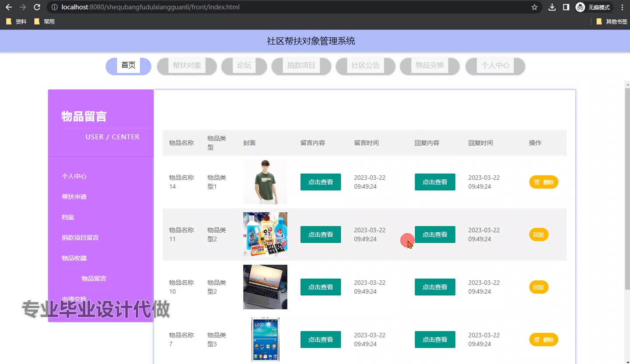Viewport: 630px width, 364px height.
Task: Open 帮扶申请 in the sidebar
Action: (x=74, y=197)
